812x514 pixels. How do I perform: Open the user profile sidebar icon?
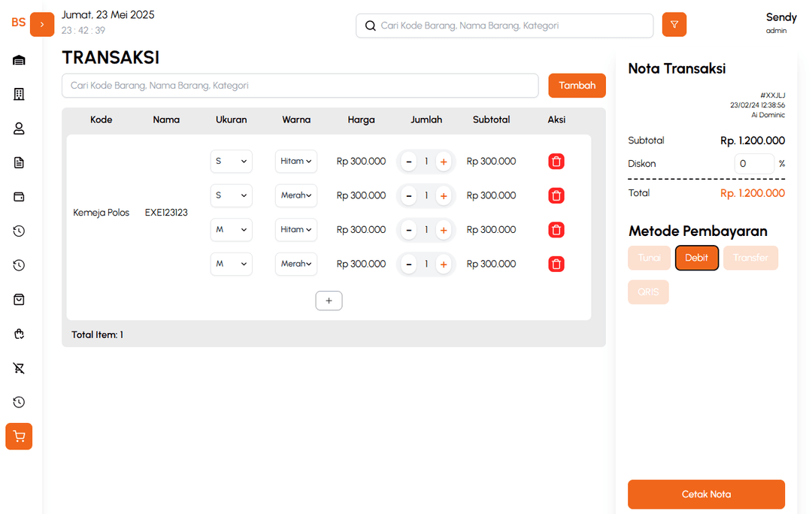click(19, 128)
